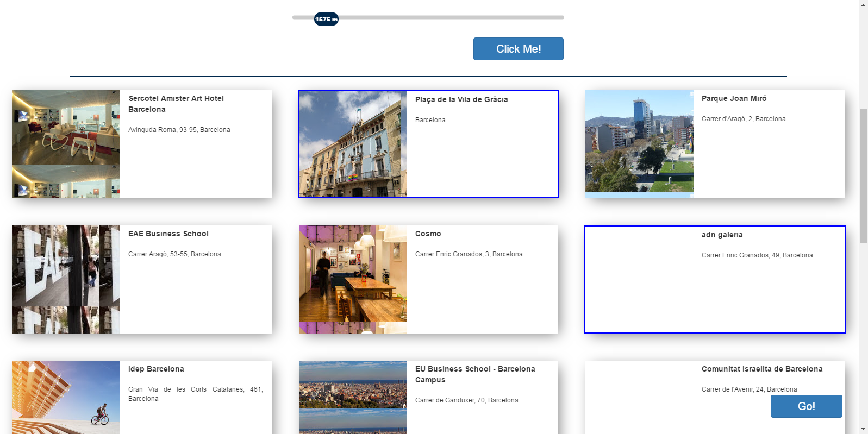Open the Cosmo cafe interior photo
Viewport: 868px width, 434px height.
tap(353, 279)
